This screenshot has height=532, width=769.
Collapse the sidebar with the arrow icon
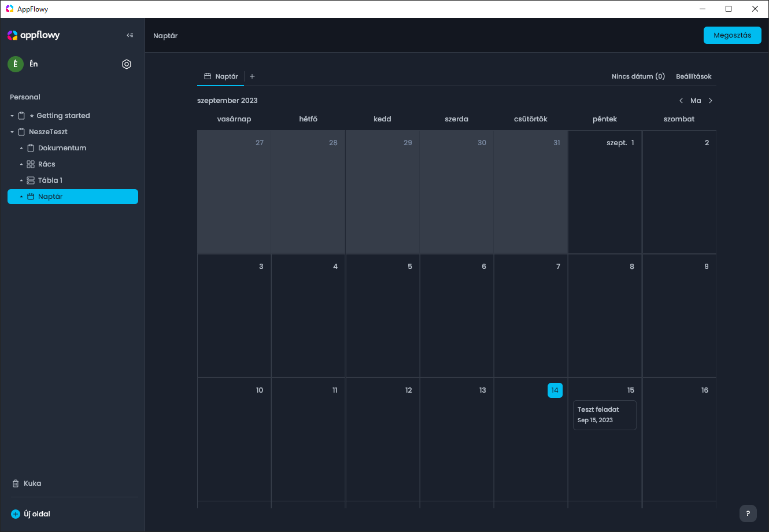[130, 35]
